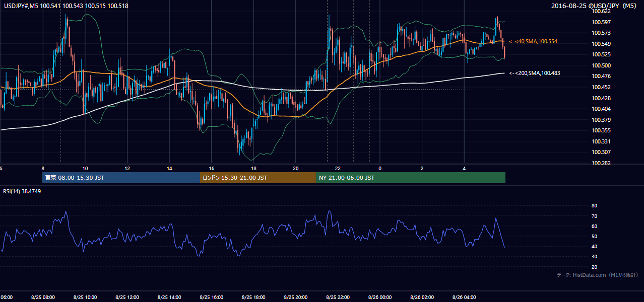This screenshot has height=302, width=644.
Task: Click the 8/26 04:00 date label
Action: click(x=464, y=297)
